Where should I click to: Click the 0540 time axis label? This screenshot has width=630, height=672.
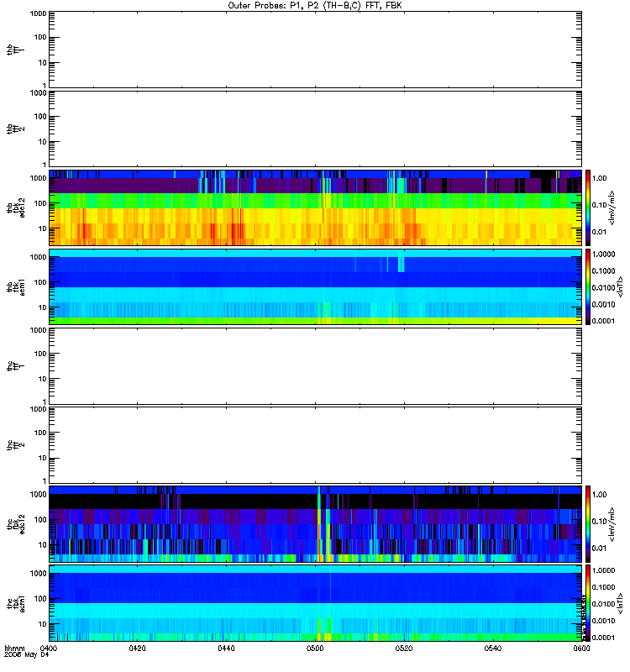pos(493,648)
